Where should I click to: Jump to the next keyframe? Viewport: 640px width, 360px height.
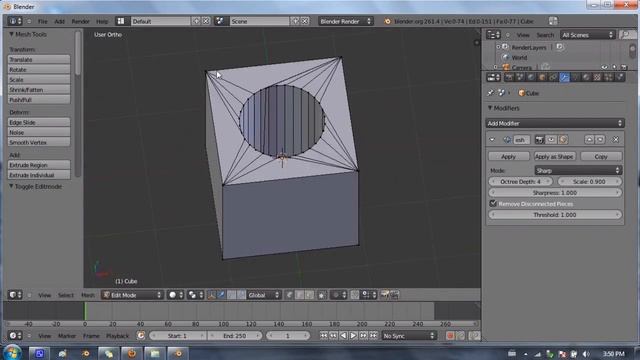[x=363, y=336]
